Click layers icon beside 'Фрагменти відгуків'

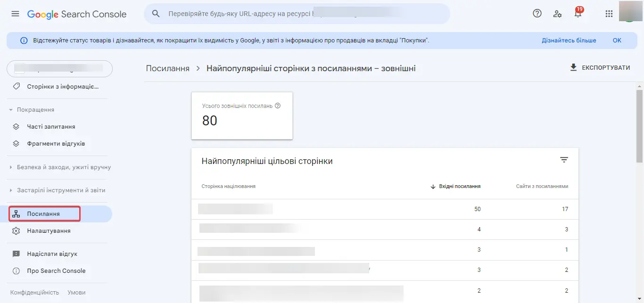16,144
